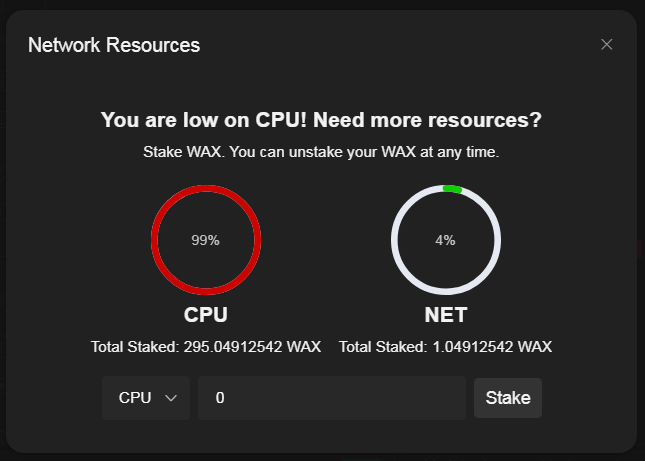Open the CPU resource type dropdown
This screenshot has height=461, width=645.
coord(146,398)
